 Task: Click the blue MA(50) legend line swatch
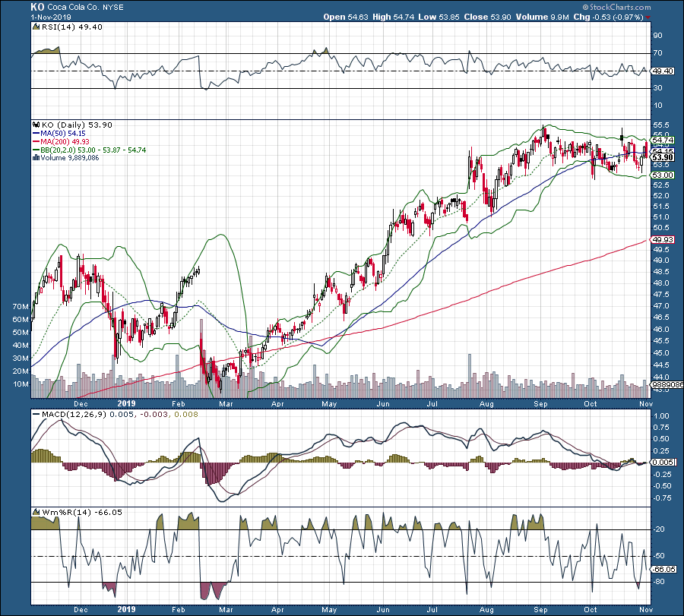point(36,134)
